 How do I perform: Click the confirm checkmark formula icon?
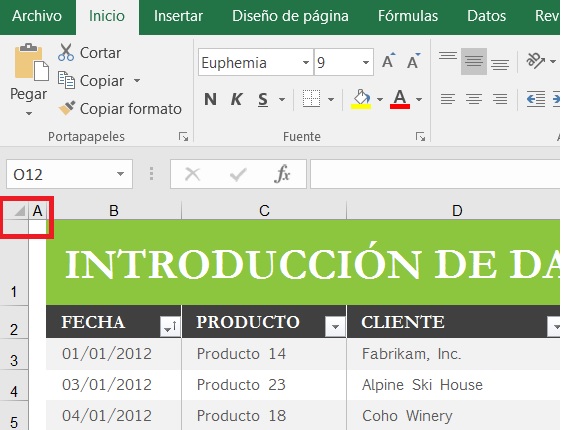(x=238, y=175)
